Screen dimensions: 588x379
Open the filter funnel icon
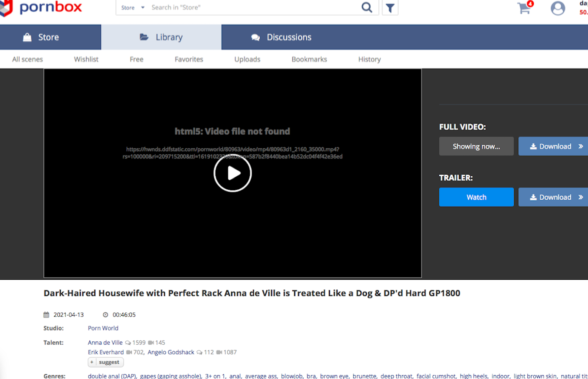pos(390,8)
